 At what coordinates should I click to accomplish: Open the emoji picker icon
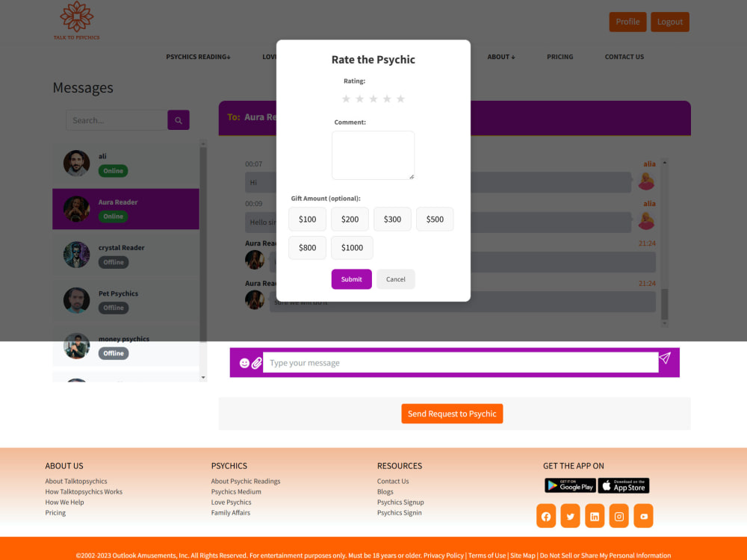pyautogui.click(x=244, y=364)
